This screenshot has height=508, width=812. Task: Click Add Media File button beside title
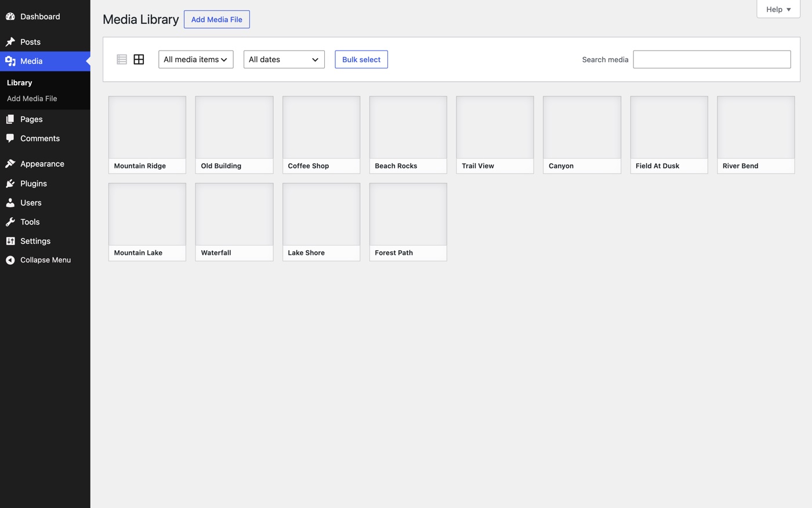[x=217, y=19]
